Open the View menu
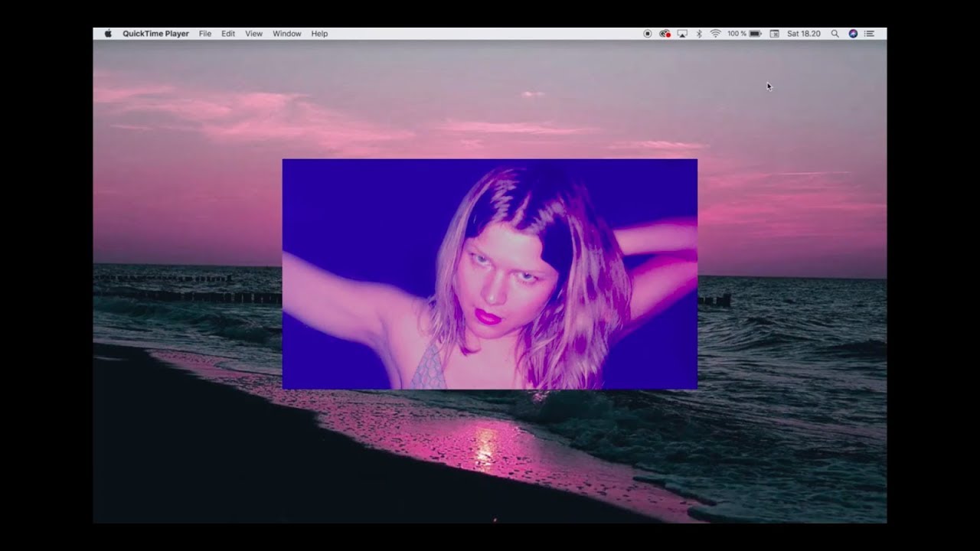This screenshot has height=551, width=980. [253, 34]
